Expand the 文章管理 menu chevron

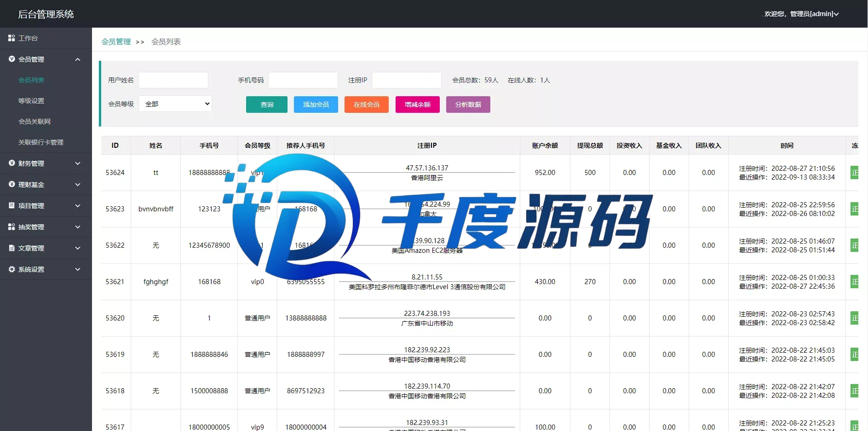[78, 248]
